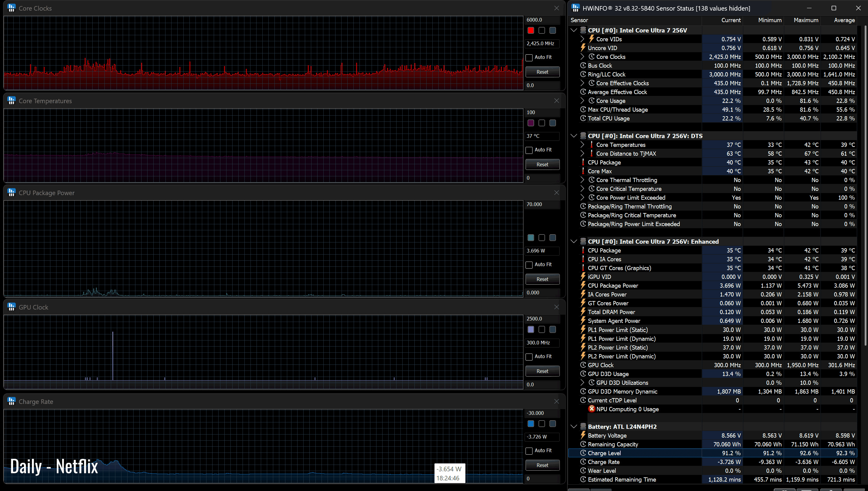Click the lightning icon next to Battery Voltage
Viewport: 868px width, 491px height.
tap(583, 435)
